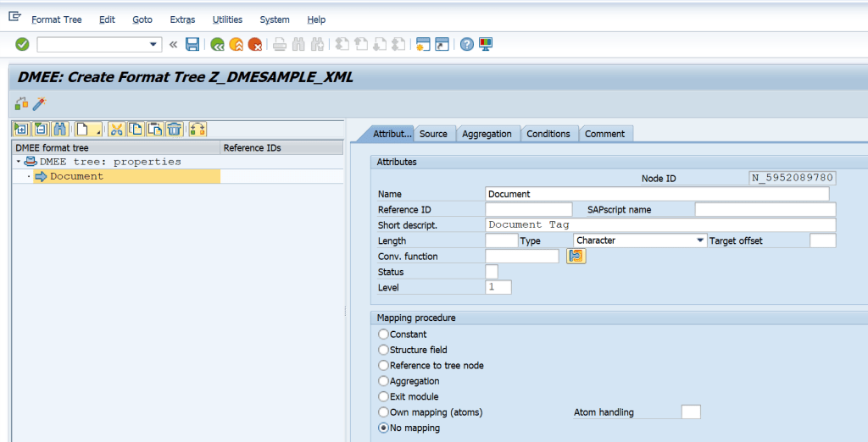
Task: Collapse the command field with double chevron
Action: pyautogui.click(x=173, y=44)
